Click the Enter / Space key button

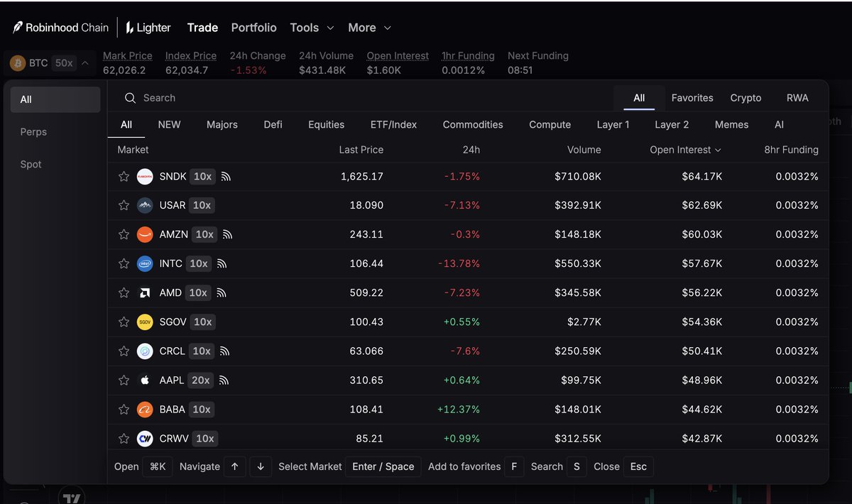tap(383, 466)
